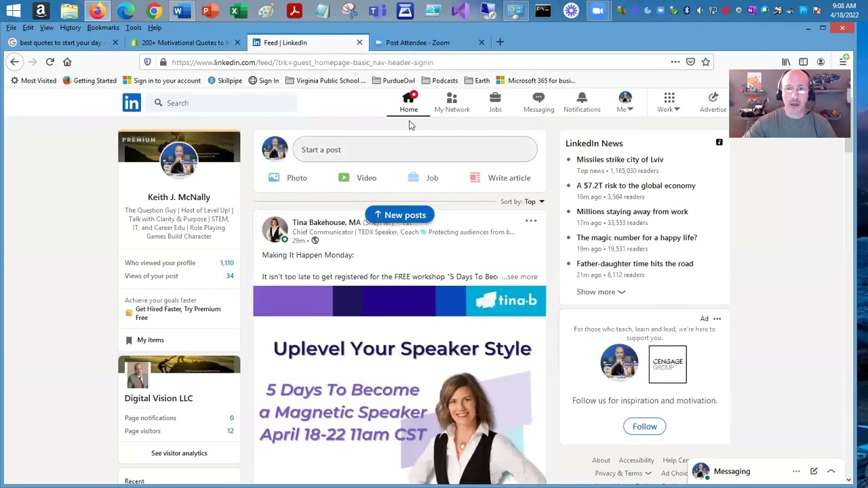Expand the Messaging panel chevron
This screenshot has width=868, height=488.
tap(831, 471)
